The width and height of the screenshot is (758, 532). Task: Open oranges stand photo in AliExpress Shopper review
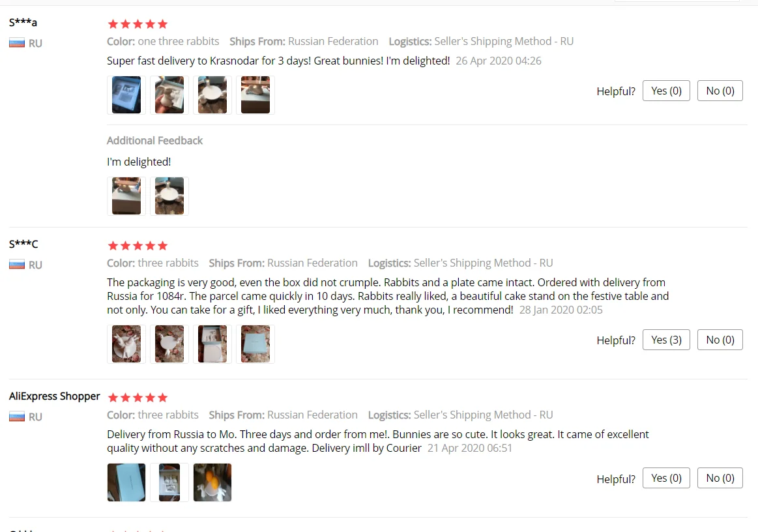click(x=212, y=482)
